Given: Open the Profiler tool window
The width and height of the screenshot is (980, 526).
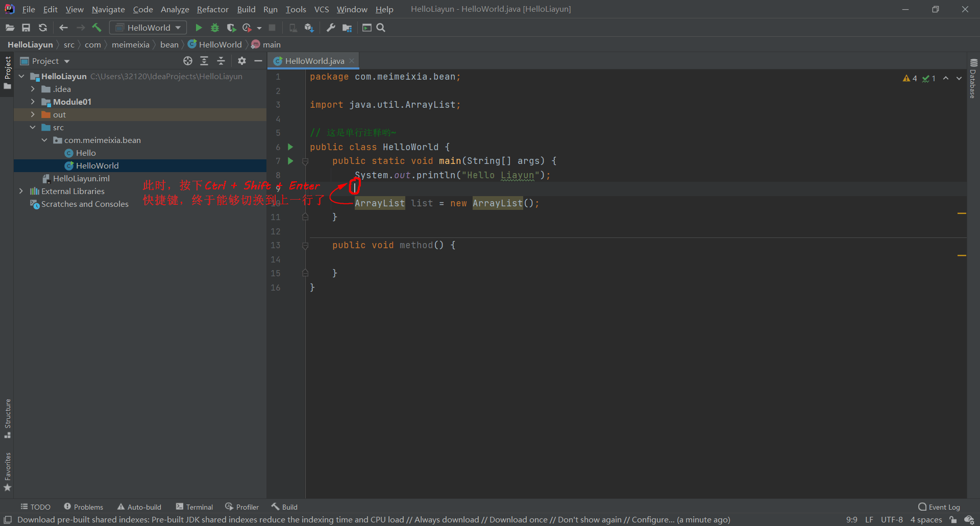Looking at the screenshot, I should [242, 507].
